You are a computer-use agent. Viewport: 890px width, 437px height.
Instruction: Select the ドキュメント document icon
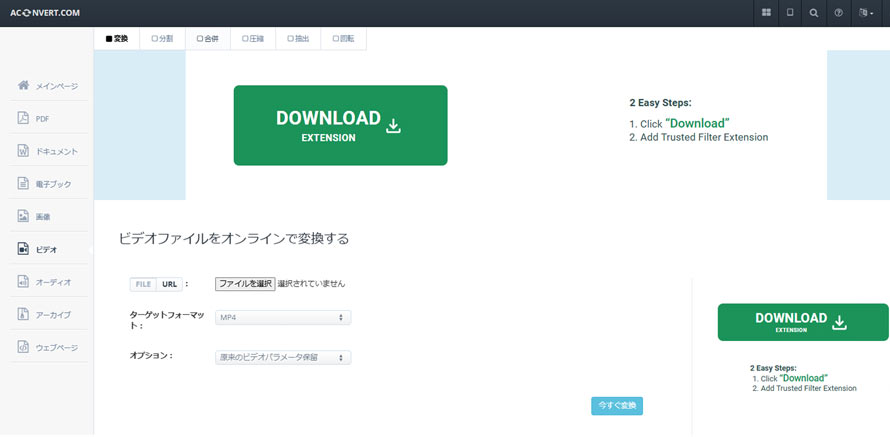(x=23, y=151)
